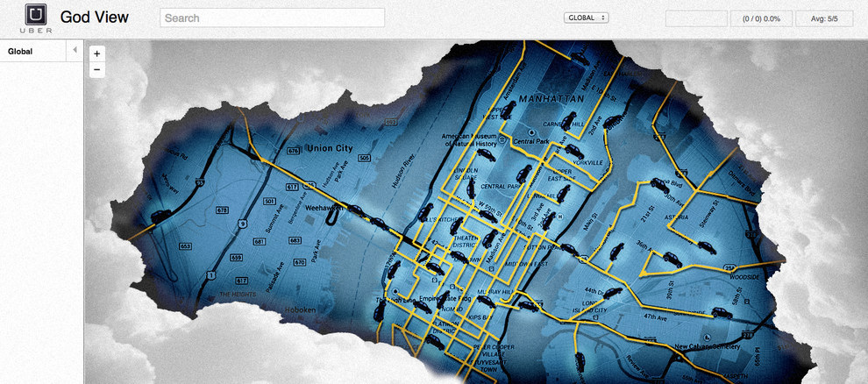Click the car icon on 47th Ave
Viewport: 868px width, 384px height.
722,313
